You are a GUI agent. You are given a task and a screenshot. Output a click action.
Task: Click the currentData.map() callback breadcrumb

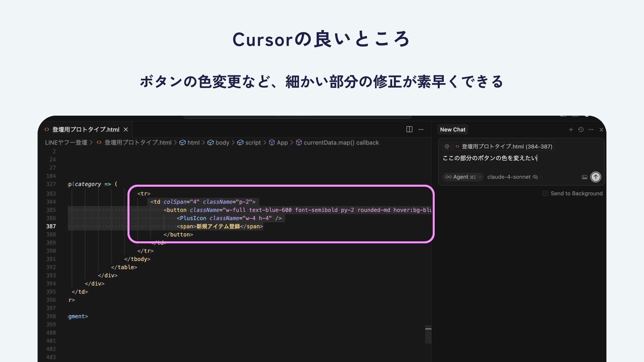click(341, 142)
